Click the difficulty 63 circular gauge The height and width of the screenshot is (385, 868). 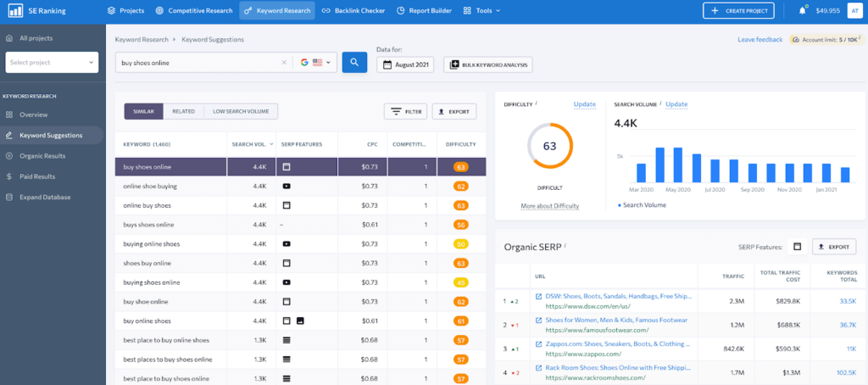click(x=549, y=146)
